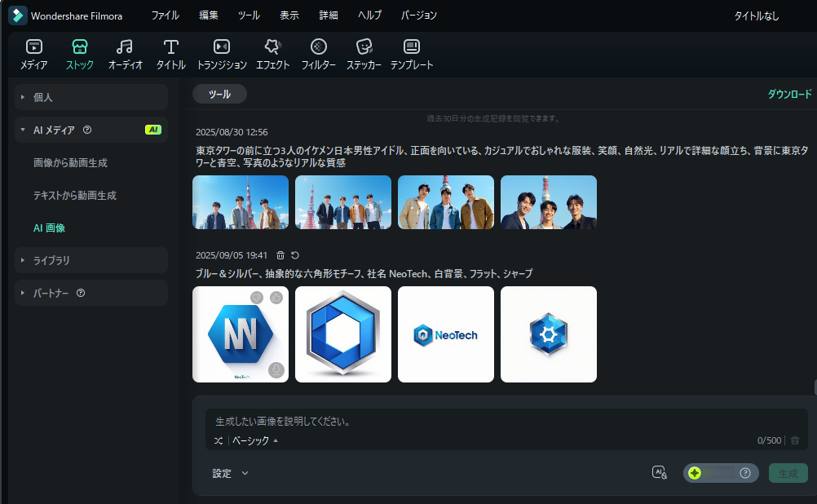
Task: Open the ヘルプ menu
Action: [369, 15]
